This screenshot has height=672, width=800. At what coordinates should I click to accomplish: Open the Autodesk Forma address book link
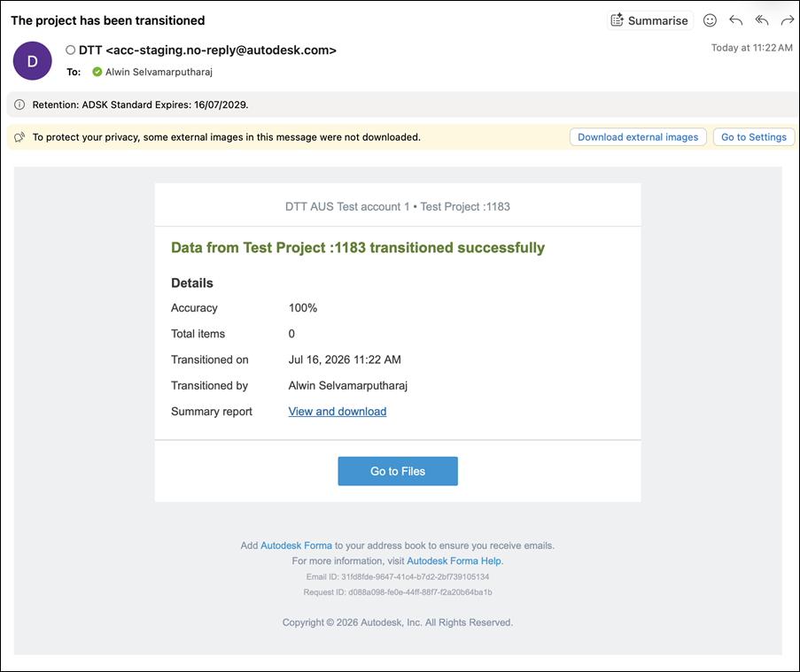click(x=296, y=545)
